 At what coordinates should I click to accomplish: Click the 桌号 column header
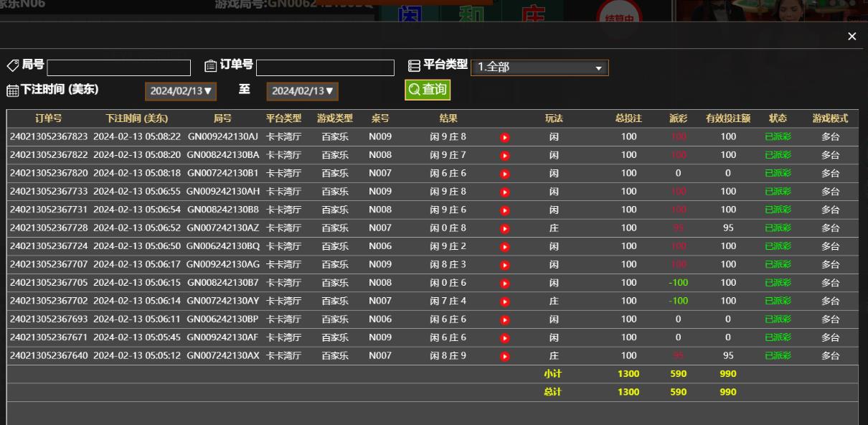(x=380, y=118)
